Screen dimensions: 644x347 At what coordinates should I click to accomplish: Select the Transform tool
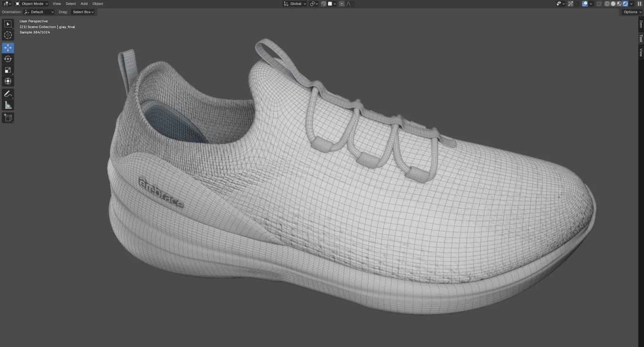click(8, 81)
